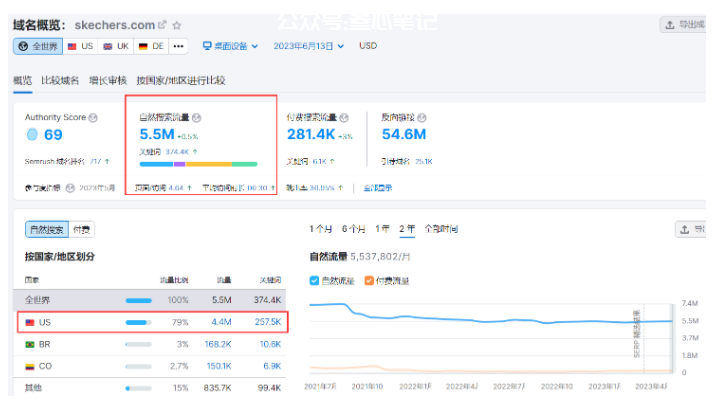Screen dimensions: 714x407
Task: Open skechers.com external link icon
Action: pos(162,25)
